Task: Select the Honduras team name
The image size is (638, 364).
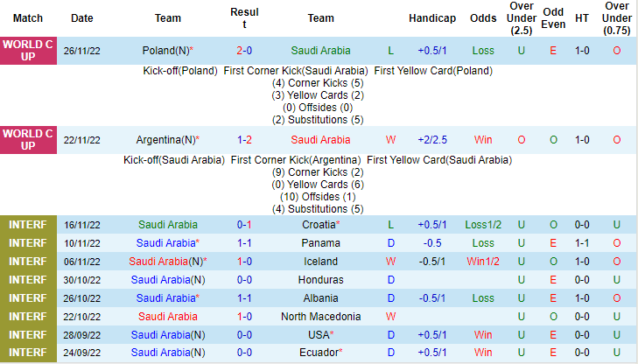Action: point(321,280)
